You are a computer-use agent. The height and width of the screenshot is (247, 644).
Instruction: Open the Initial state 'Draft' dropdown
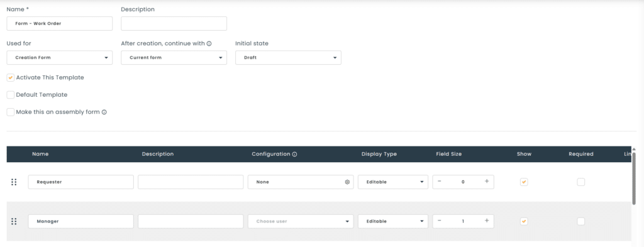[288, 57]
